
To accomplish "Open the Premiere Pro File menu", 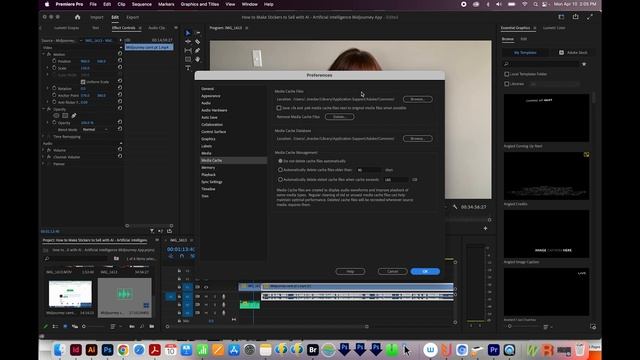I will click(x=93, y=4).
